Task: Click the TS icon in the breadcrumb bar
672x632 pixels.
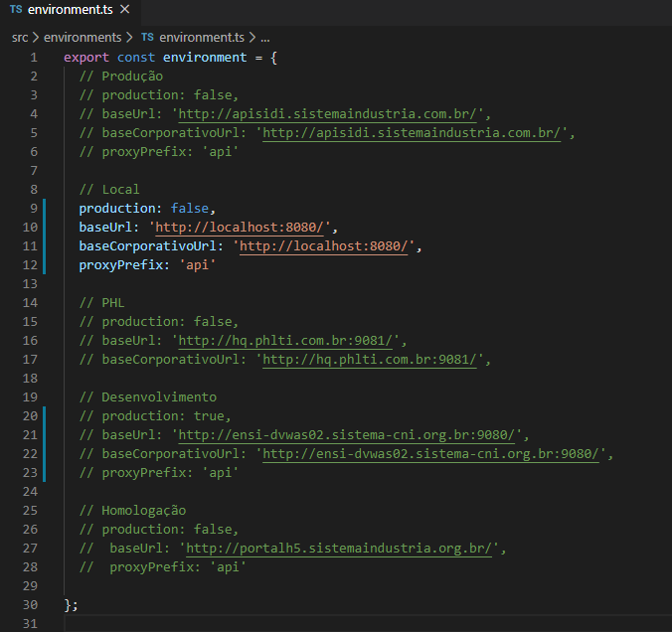Action: [147, 37]
